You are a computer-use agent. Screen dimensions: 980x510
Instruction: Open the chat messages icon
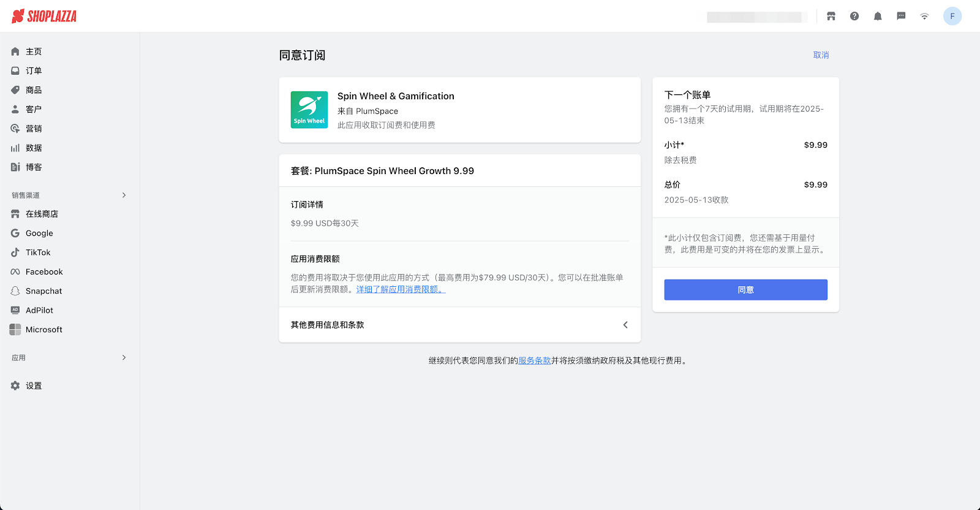tap(901, 17)
